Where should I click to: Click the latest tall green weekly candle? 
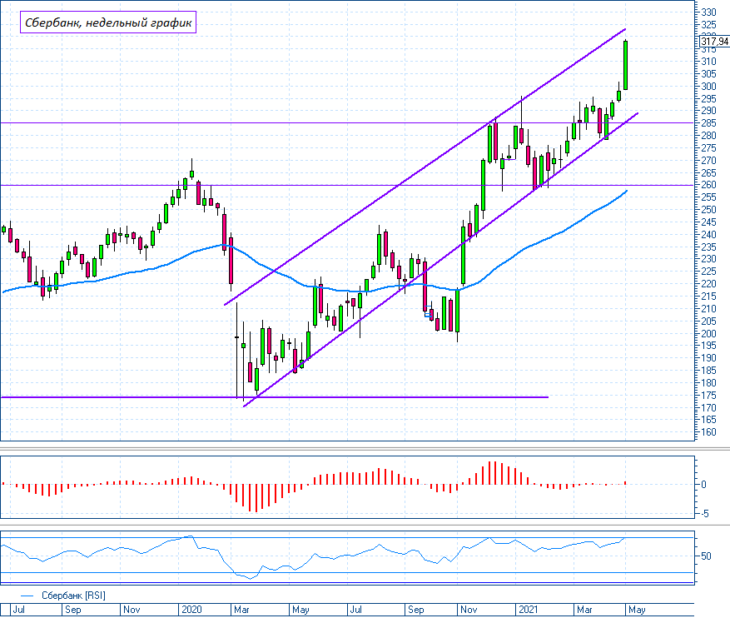pyautogui.click(x=626, y=65)
